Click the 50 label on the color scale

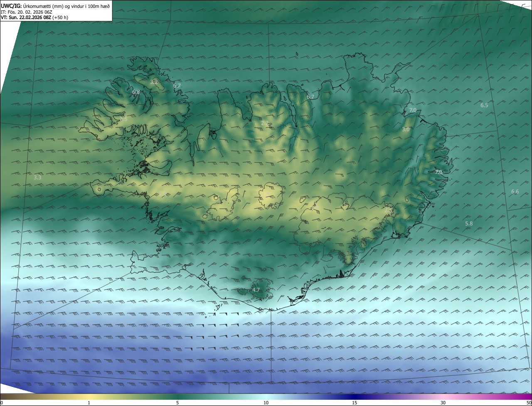[x=529, y=403]
